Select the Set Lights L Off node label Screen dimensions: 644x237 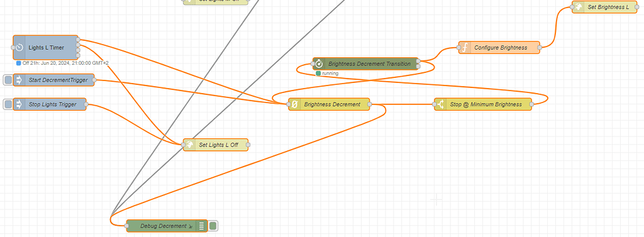coord(218,145)
